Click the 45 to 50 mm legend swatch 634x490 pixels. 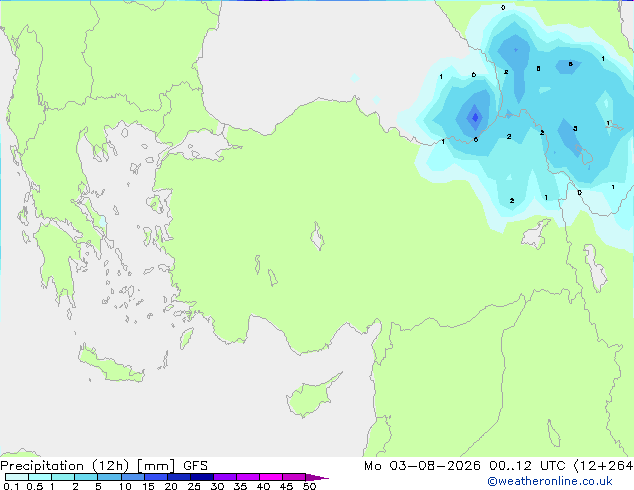click(x=294, y=477)
